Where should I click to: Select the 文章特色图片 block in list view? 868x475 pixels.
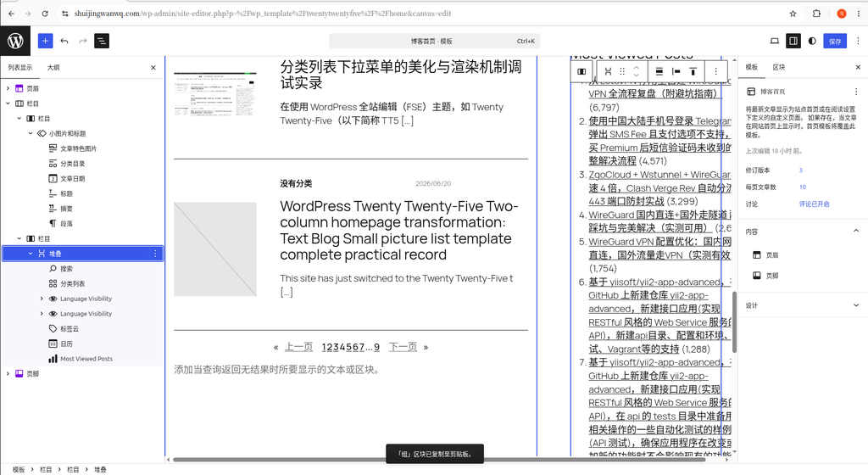tap(83, 148)
